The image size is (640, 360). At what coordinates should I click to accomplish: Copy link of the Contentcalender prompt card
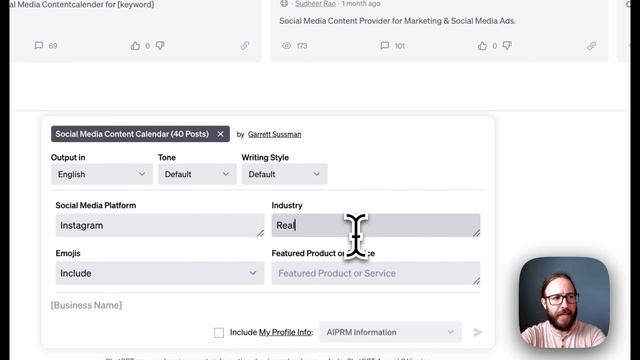(245, 45)
